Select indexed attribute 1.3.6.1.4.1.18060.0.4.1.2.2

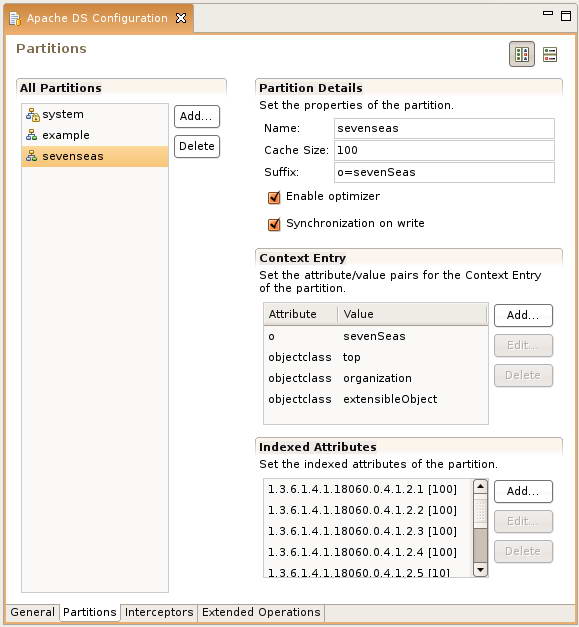pos(368,510)
